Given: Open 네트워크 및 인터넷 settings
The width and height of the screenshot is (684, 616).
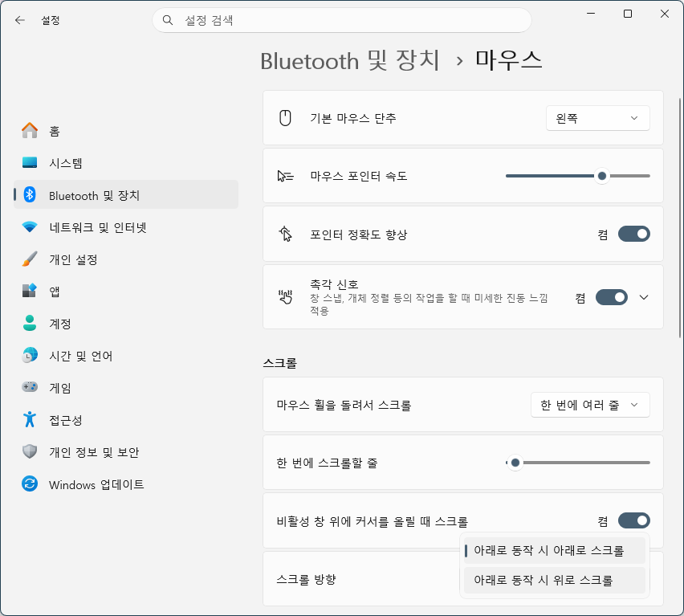Looking at the screenshot, I should 126,226.
